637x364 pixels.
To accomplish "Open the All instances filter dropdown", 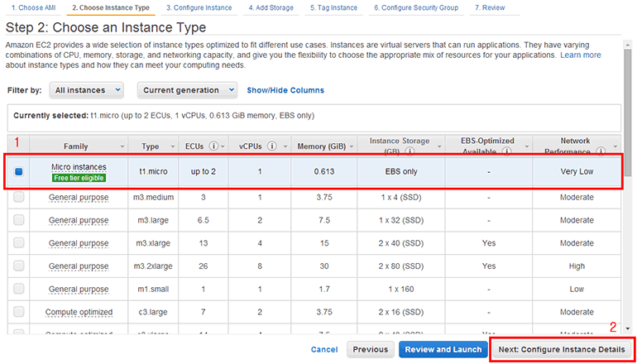I will coord(86,90).
